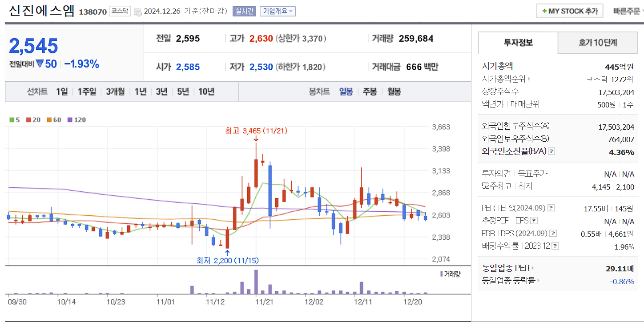Open the 기업개요 dropdown

(278, 11)
